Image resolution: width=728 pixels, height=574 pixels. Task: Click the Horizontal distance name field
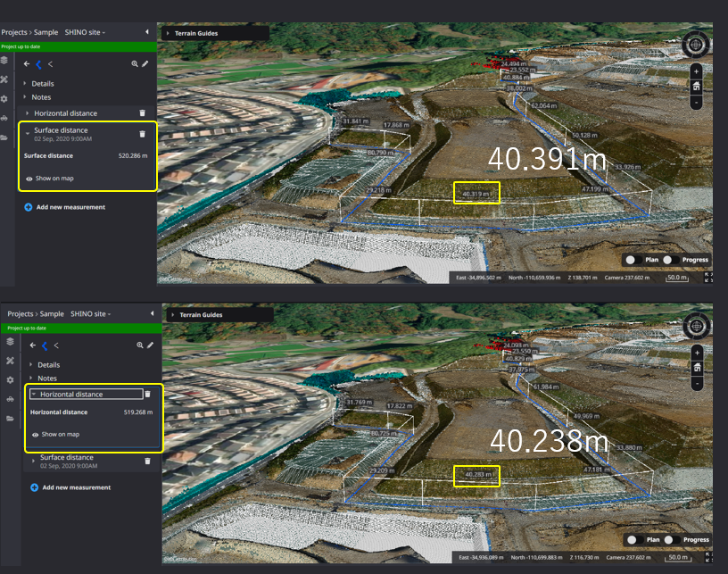(x=86, y=395)
